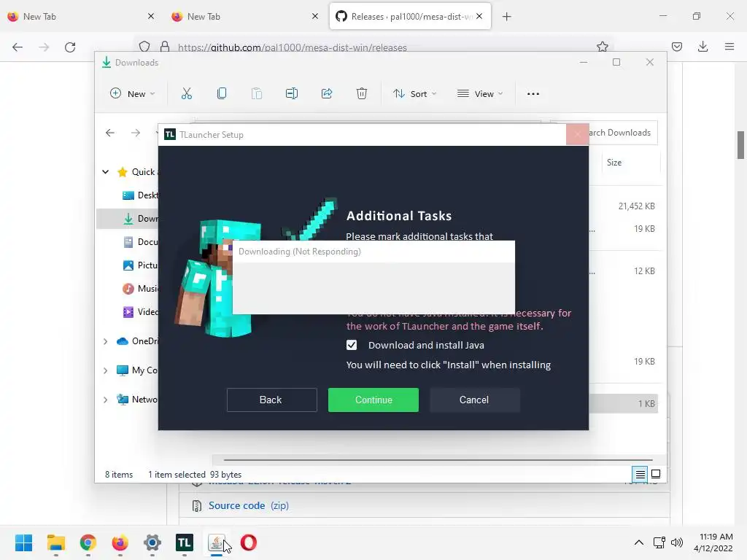
Task: Click TLauncher icon in taskbar
Action: click(x=185, y=542)
